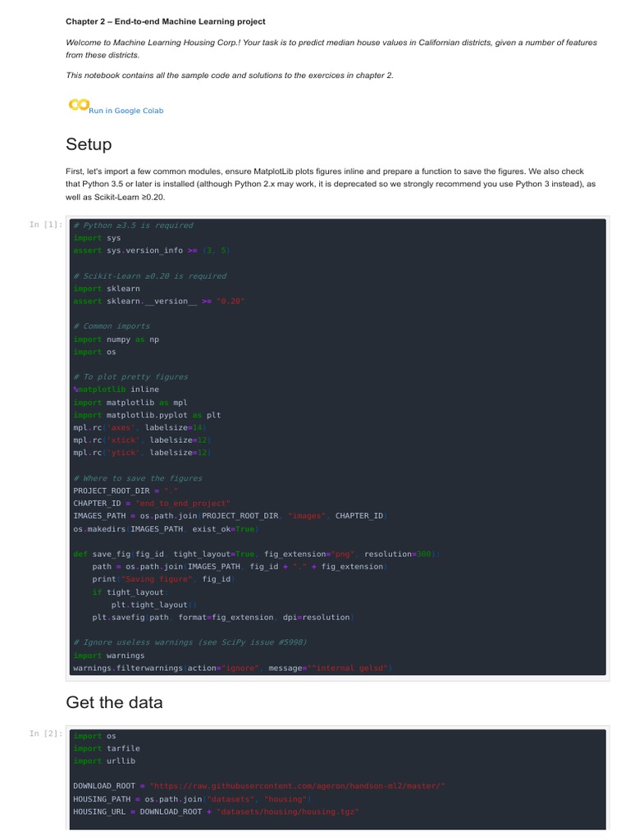Click the CHAPTER_ID assignment line

(x=152, y=503)
